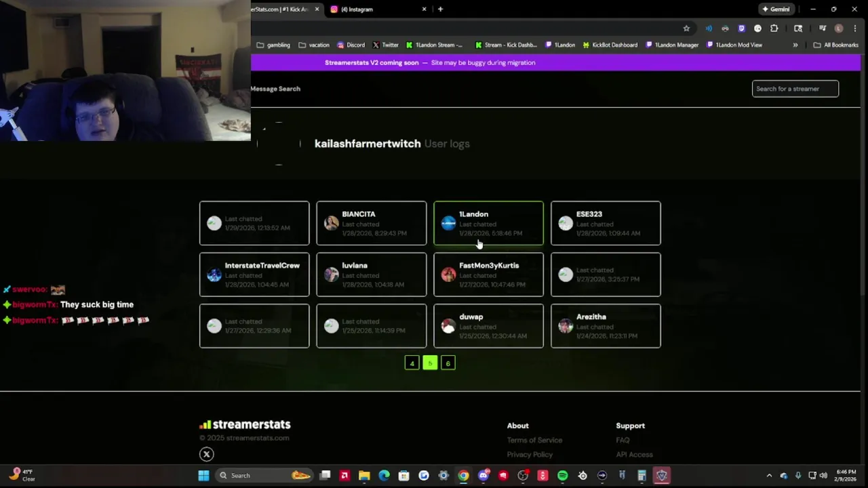Open the vacation bookmarks folder
The image size is (868, 488).
[x=314, y=45]
